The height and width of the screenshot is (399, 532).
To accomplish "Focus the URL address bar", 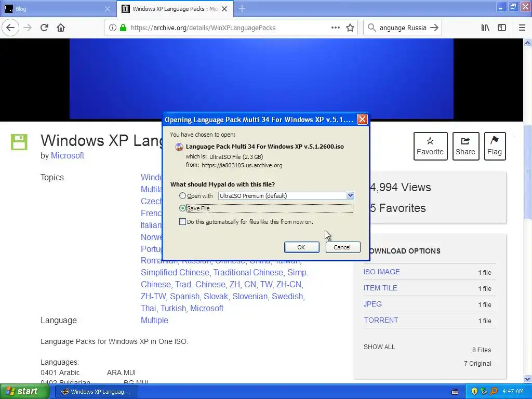I will click(231, 28).
